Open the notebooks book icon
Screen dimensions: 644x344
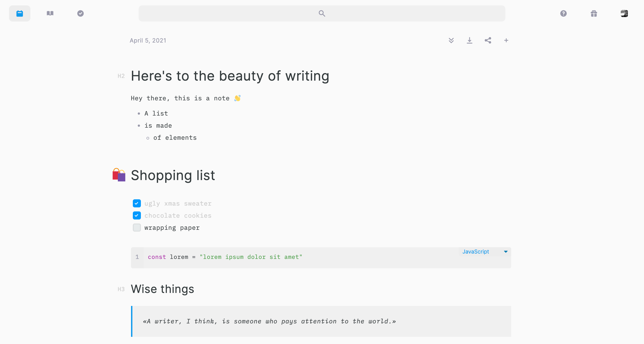[x=50, y=13]
